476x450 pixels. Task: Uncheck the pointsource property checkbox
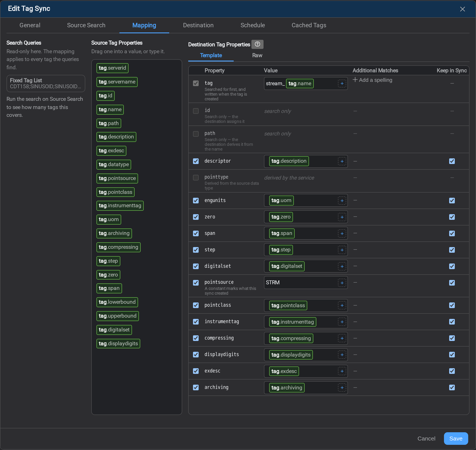[x=196, y=283]
